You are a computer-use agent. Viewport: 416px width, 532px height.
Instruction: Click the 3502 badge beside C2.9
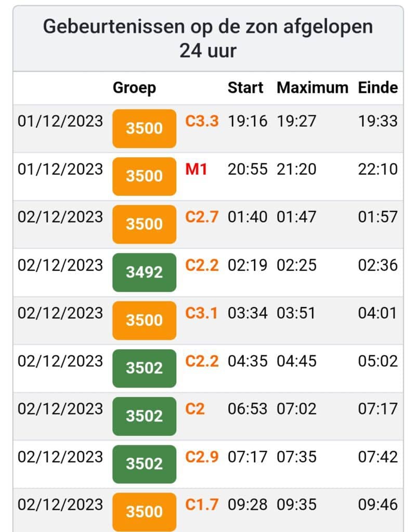tap(144, 463)
